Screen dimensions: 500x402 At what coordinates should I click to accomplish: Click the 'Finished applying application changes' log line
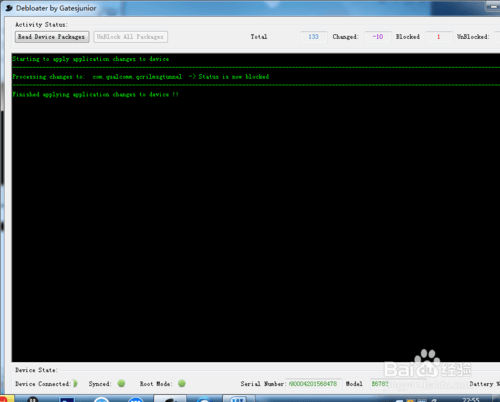95,95
